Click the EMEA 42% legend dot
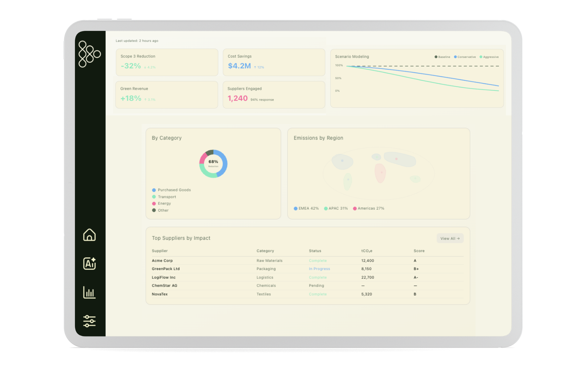The image size is (588, 369). 296,209
